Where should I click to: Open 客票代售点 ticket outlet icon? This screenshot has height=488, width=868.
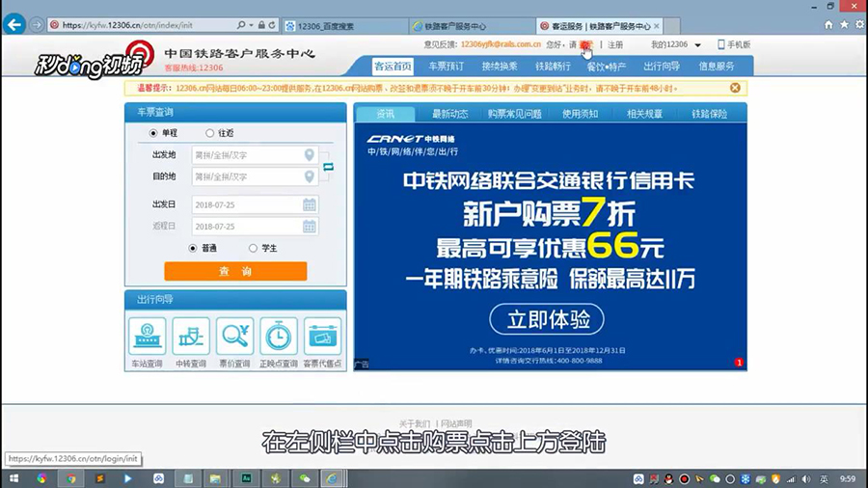click(322, 336)
